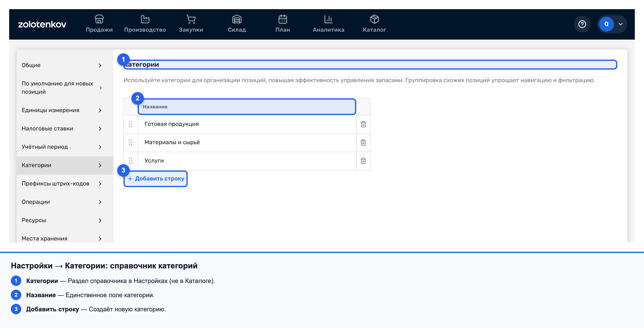Edit the Услуги category name field

click(247, 161)
